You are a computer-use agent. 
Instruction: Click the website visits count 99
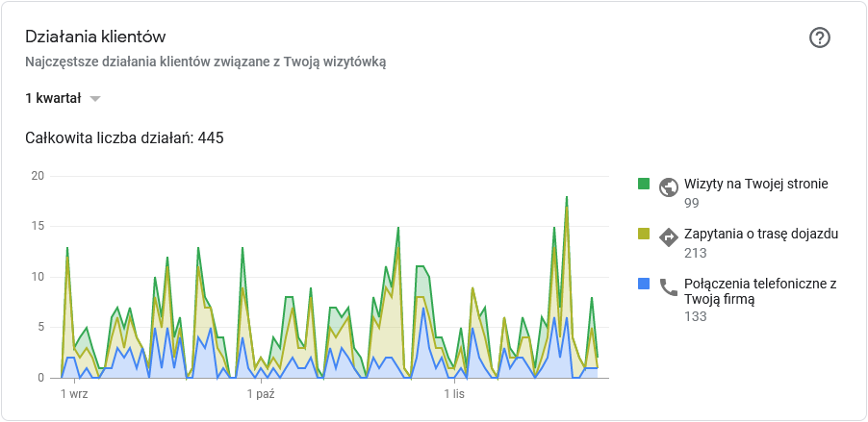point(692,203)
